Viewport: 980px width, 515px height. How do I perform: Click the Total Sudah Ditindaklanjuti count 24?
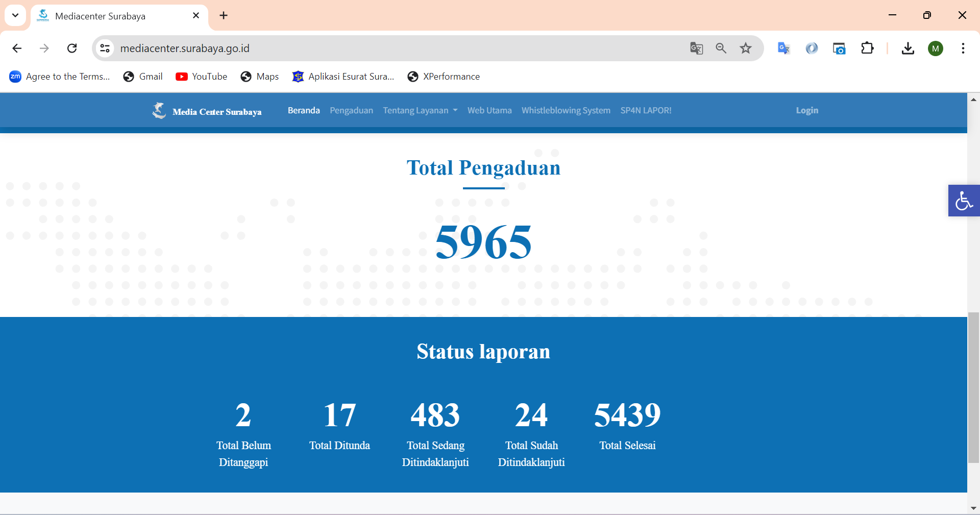tap(531, 415)
